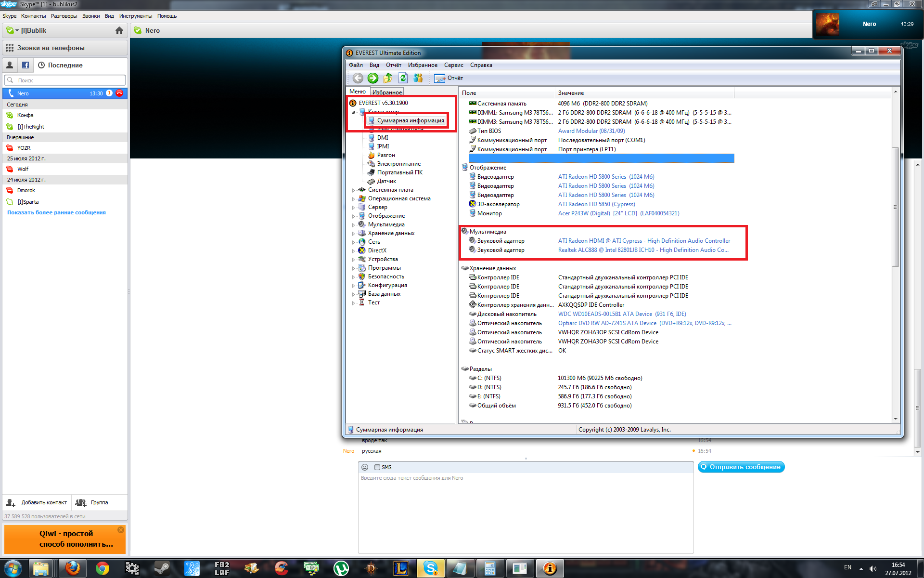Open Skype status dropdown next to [I]Bublik
This screenshot has height=578, width=924.
17,30
